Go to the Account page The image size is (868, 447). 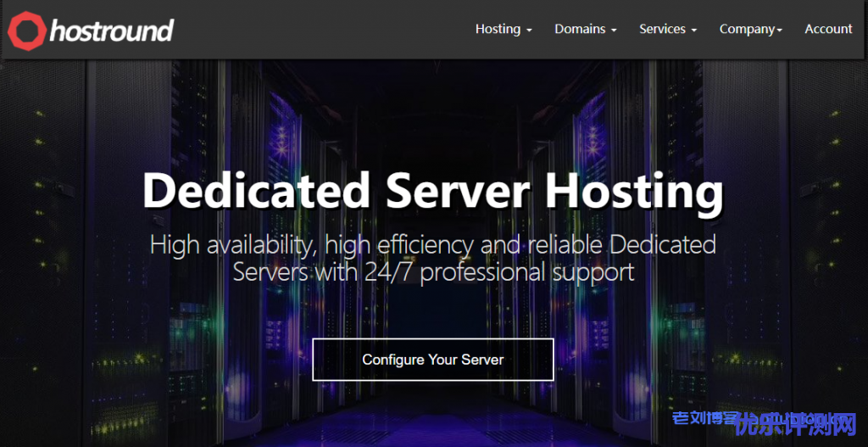[x=828, y=29]
